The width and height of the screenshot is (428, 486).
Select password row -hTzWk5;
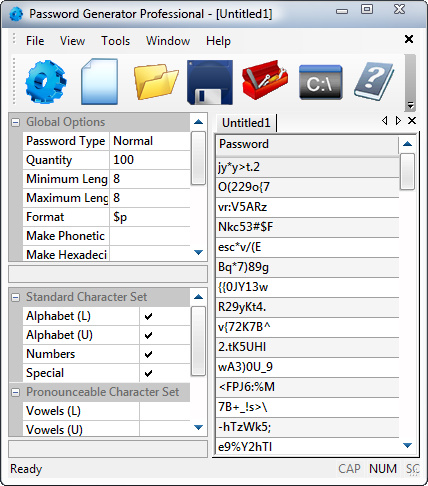[307, 427]
